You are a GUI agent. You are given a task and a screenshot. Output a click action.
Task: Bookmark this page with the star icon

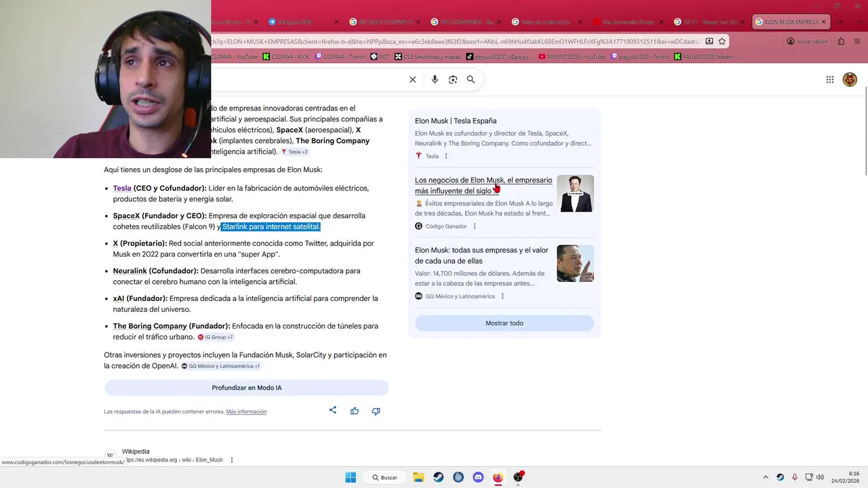click(x=722, y=41)
